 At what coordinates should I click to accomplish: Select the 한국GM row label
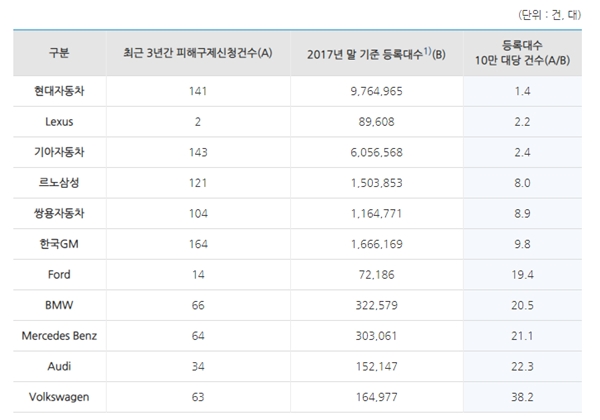(59, 244)
